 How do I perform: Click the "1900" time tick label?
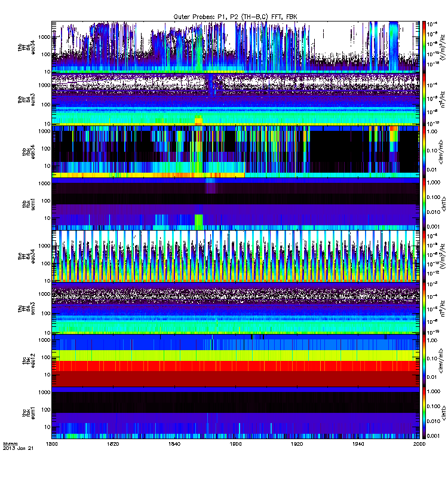pyautogui.click(x=235, y=444)
